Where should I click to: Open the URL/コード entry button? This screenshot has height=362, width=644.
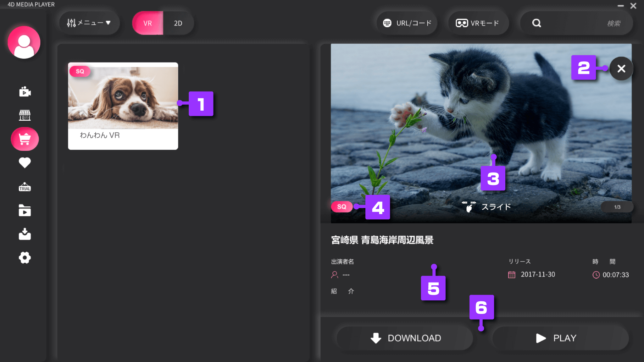[407, 23]
